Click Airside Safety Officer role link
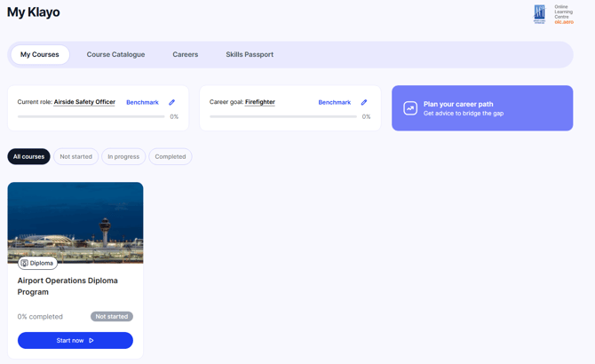 point(84,102)
